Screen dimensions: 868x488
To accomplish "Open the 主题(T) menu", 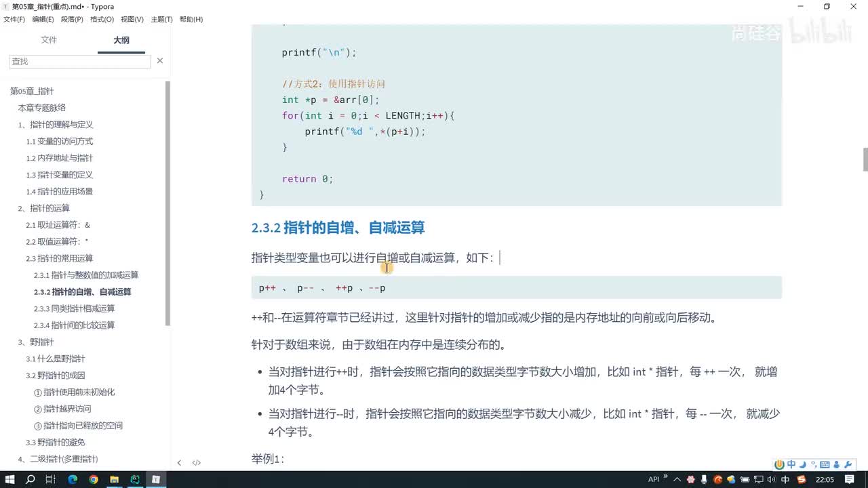I will pos(161,20).
